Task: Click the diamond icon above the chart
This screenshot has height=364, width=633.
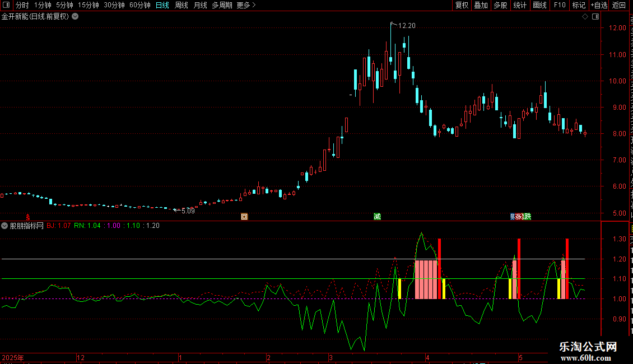Action: click(x=585, y=17)
